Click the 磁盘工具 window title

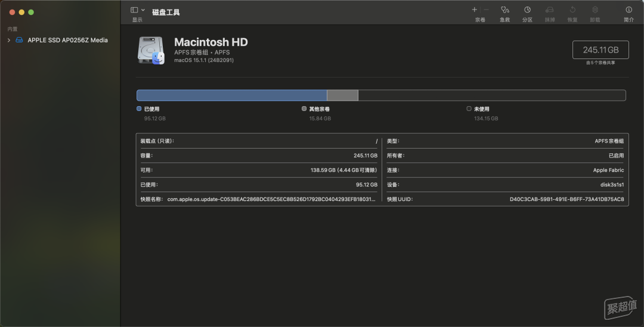[166, 13]
